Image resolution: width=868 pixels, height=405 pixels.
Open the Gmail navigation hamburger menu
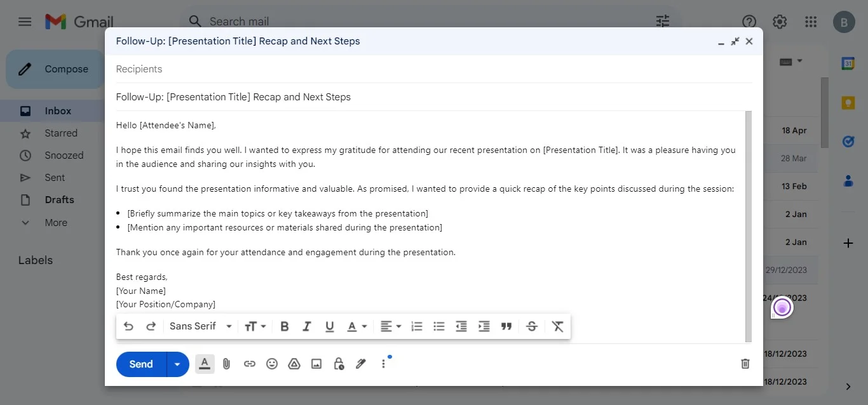[x=25, y=21]
